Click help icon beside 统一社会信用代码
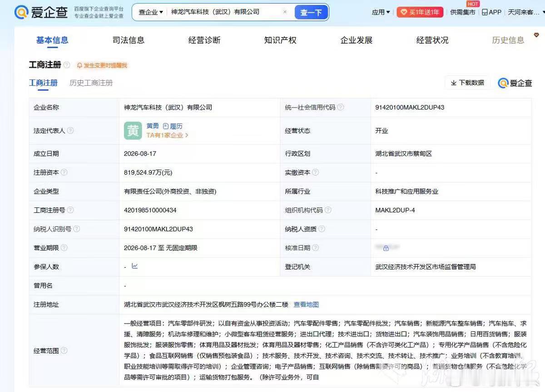Image resolution: width=545 pixels, height=392 pixels. (341, 108)
